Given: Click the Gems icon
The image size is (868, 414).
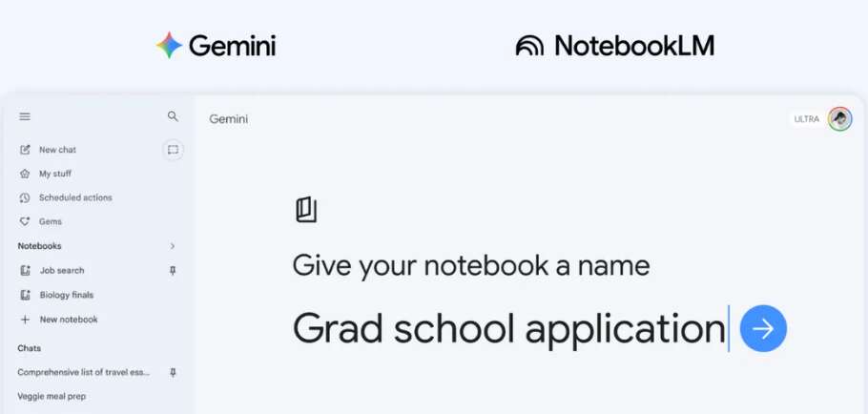Looking at the screenshot, I should (25, 221).
